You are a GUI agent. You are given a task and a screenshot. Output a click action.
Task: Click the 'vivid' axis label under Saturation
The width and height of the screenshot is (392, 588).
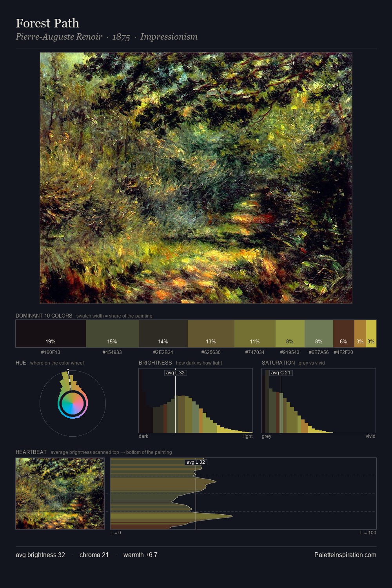coord(370,436)
